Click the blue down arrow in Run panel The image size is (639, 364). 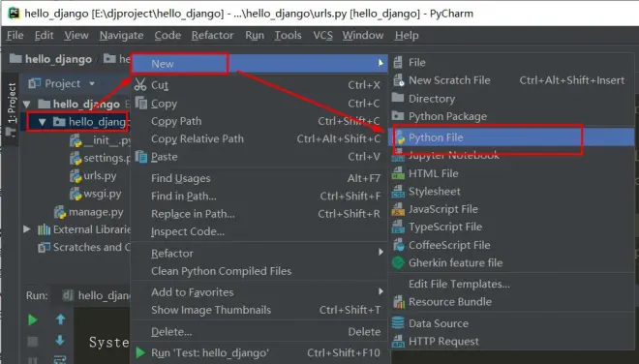point(60,340)
